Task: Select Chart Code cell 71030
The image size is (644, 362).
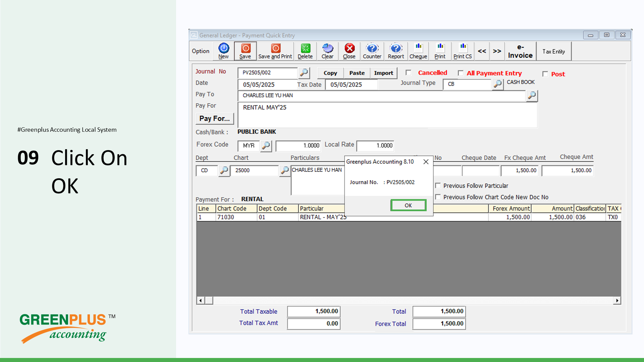Action: 236,217
